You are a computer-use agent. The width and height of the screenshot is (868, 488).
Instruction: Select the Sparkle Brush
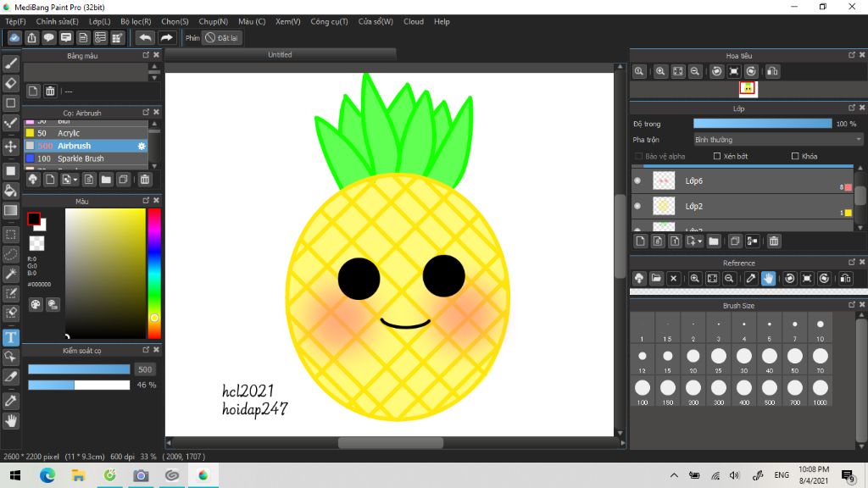(86, 158)
